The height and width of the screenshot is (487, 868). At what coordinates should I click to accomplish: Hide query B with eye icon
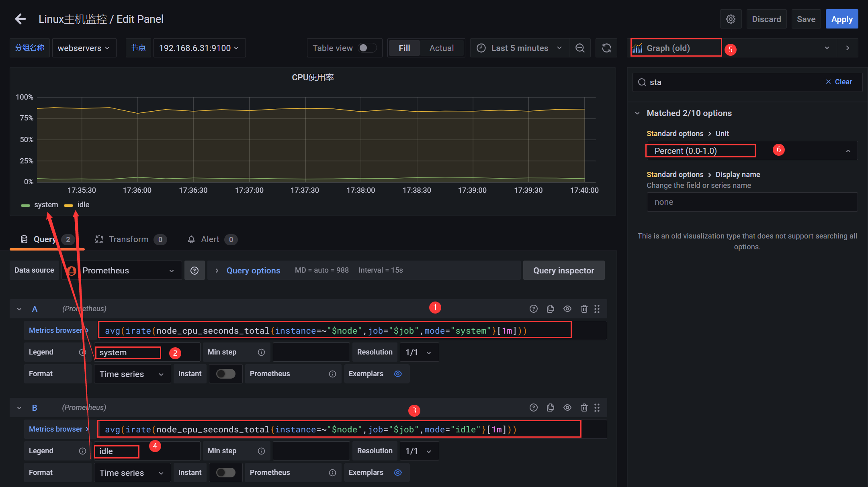[567, 408]
